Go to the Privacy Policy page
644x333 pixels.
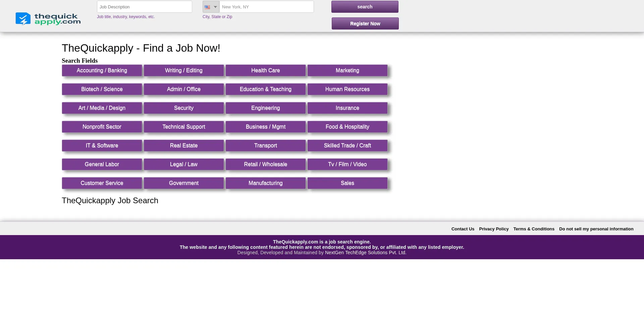(494, 229)
